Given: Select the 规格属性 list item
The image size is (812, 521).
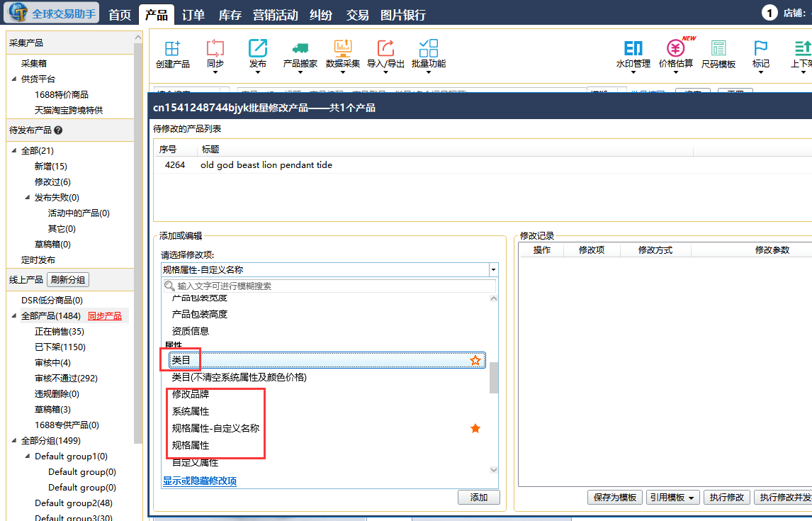Looking at the screenshot, I should 191,445.
